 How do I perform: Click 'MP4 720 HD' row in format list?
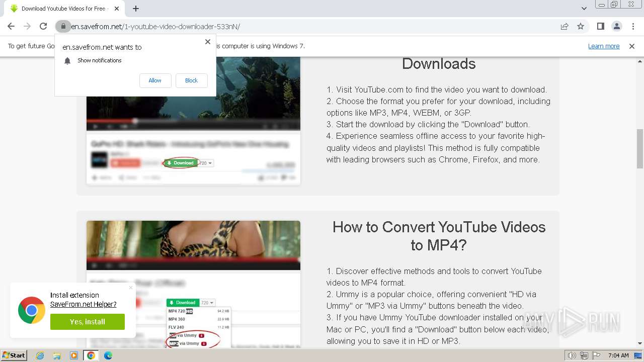(x=199, y=311)
